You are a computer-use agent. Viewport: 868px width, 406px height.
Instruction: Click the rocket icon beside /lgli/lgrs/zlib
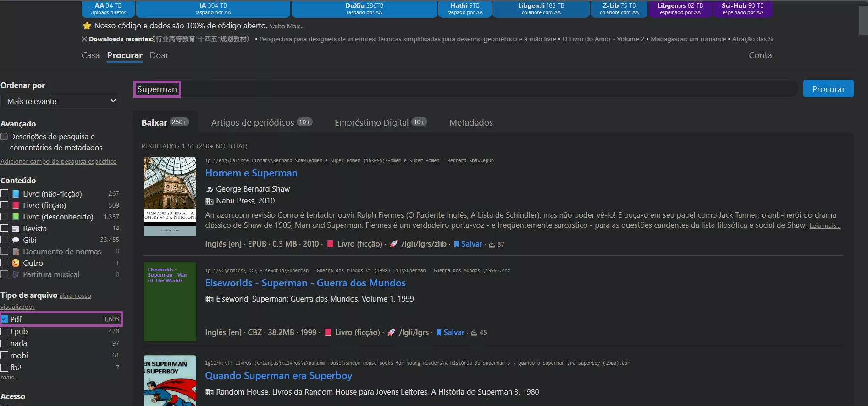393,244
